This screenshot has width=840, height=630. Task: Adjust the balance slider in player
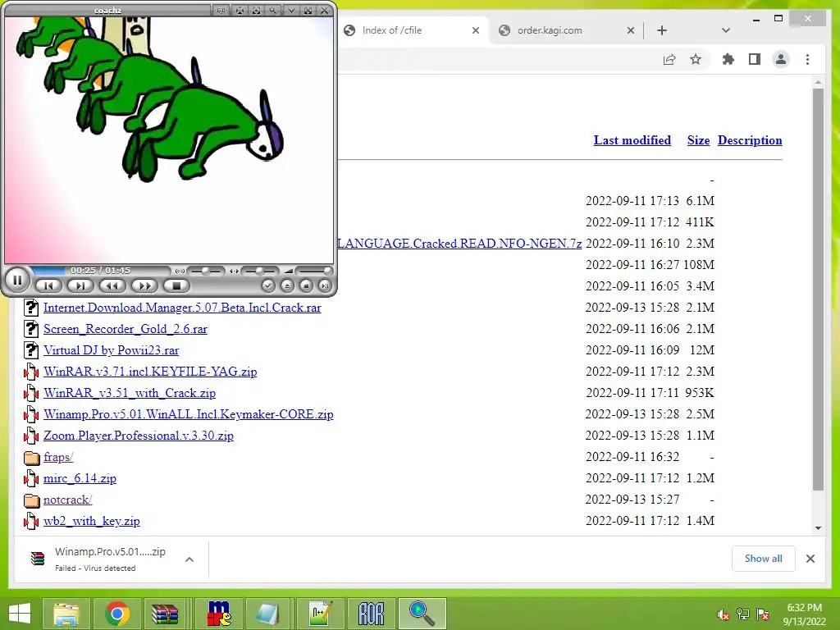(260, 271)
